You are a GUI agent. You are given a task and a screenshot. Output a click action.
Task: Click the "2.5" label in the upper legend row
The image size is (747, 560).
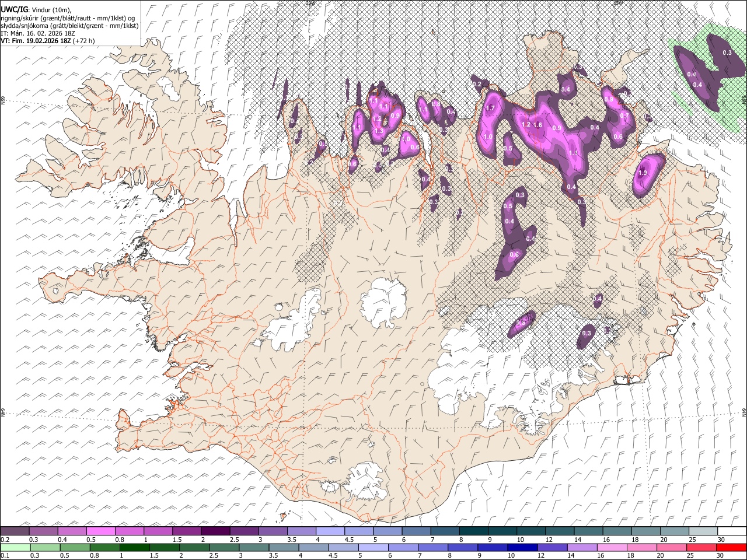click(234, 540)
